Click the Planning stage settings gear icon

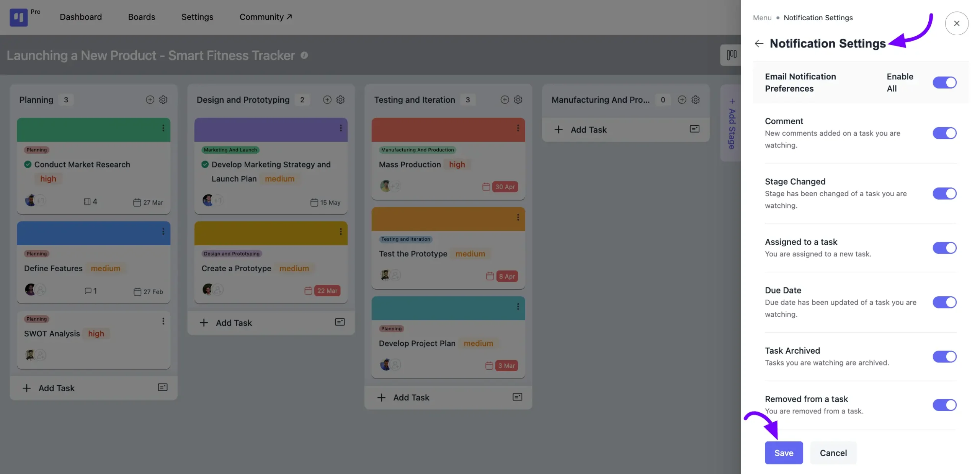click(163, 99)
